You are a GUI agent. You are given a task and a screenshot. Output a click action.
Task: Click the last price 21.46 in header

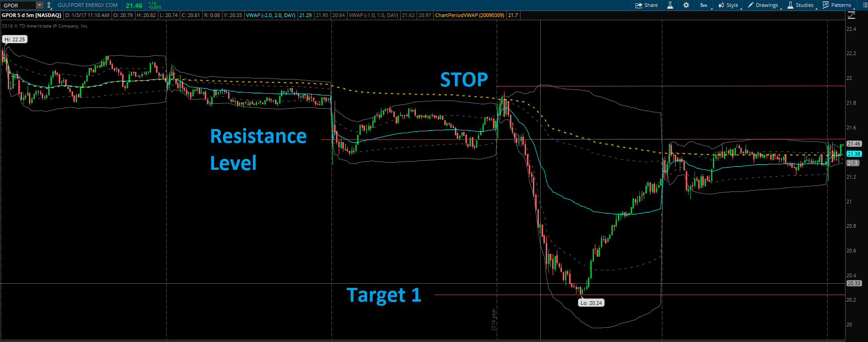[x=134, y=6]
